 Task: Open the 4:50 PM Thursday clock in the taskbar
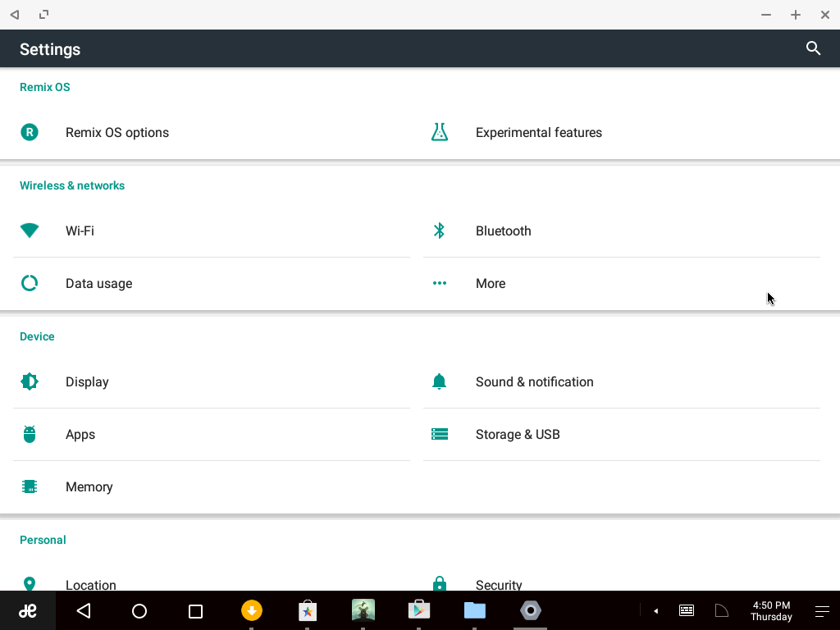click(771, 610)
